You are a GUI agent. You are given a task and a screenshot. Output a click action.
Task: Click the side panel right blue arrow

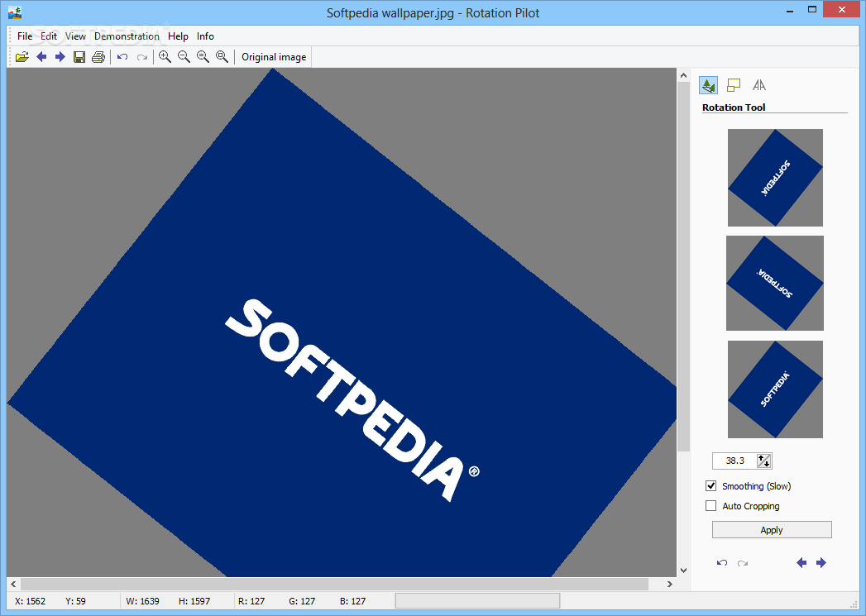(821, 562)
